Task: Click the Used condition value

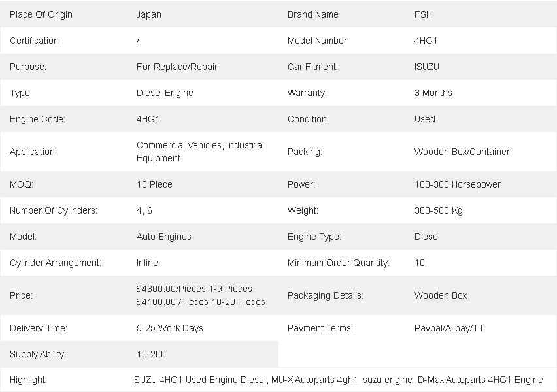Action: click(424, 119)
